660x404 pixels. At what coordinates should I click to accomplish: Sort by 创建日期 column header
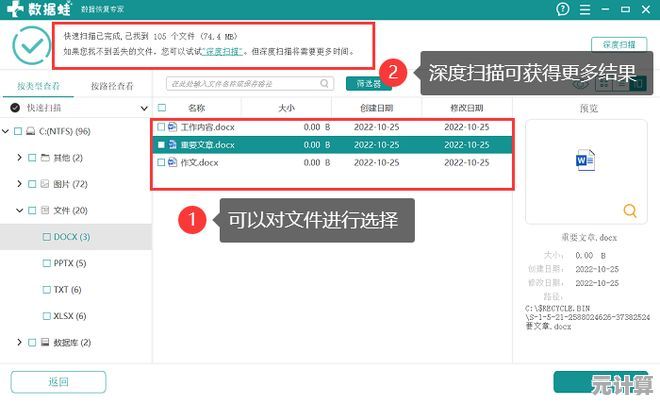click(x=376, y=108)
